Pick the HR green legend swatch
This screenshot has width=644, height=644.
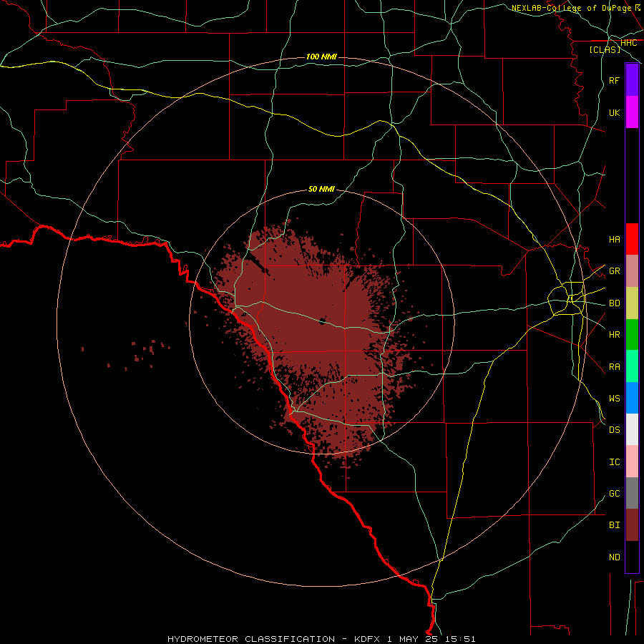tap(632, 335)
